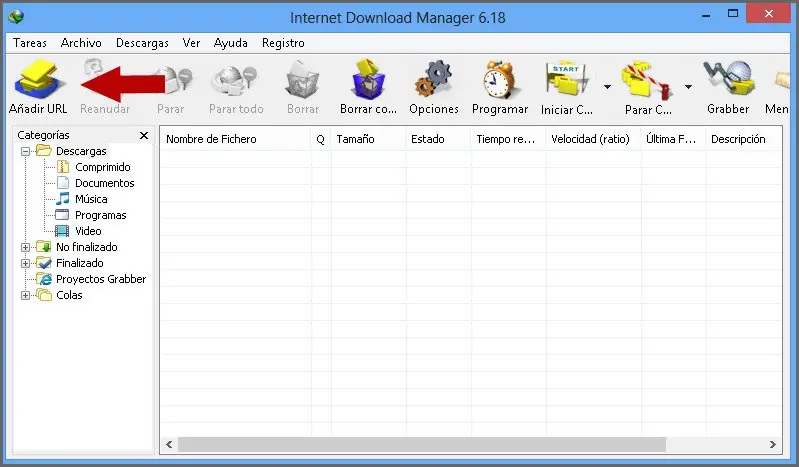Click the Programas window icon

[62, 215]
